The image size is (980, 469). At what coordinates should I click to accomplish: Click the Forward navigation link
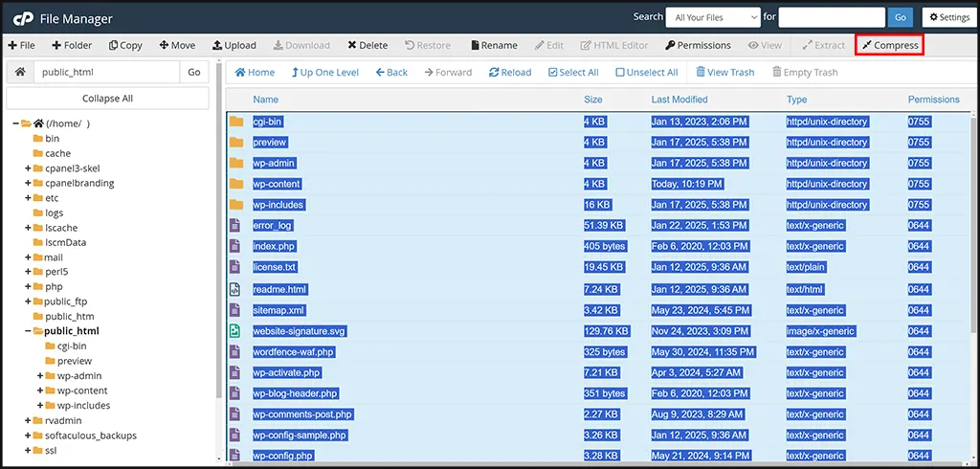(x=448, y=72)
